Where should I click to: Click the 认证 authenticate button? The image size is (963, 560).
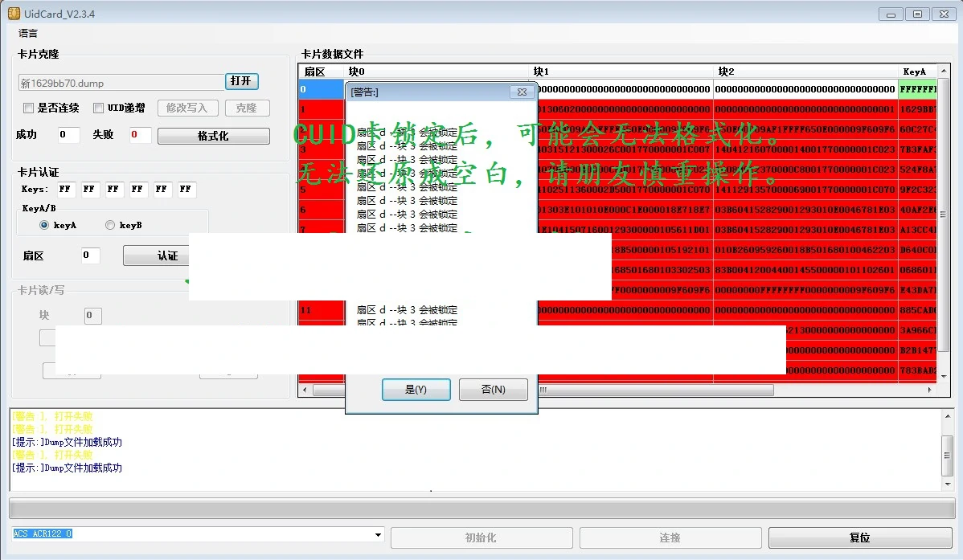(x=156, y=255)
